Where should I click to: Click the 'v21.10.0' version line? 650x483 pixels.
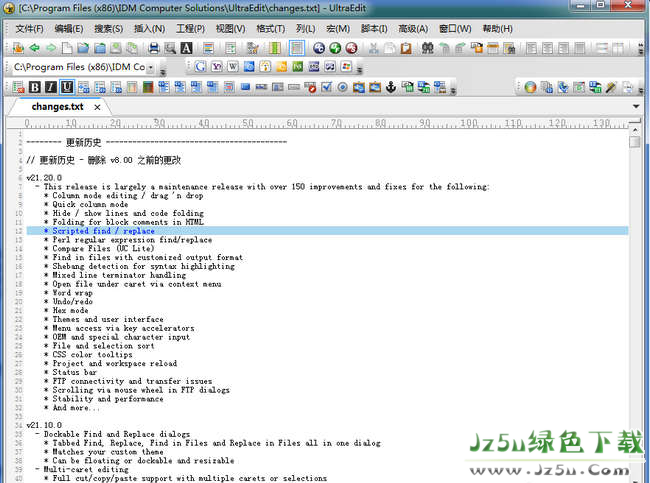click(x=44, y=425)
